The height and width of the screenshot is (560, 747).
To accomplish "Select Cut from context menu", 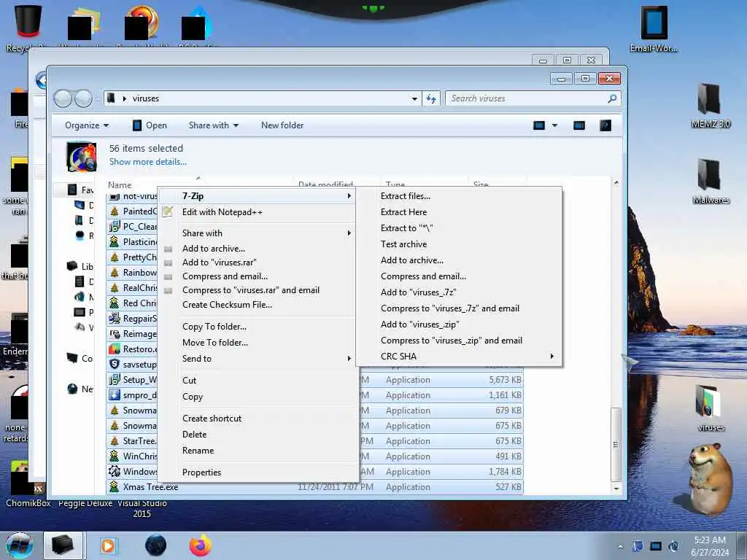I will (189, 380).
